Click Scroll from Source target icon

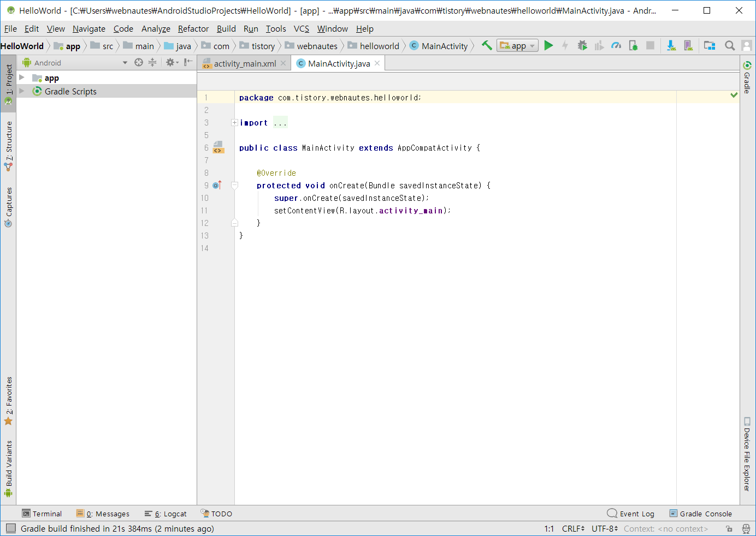click(x=139, y=62)
